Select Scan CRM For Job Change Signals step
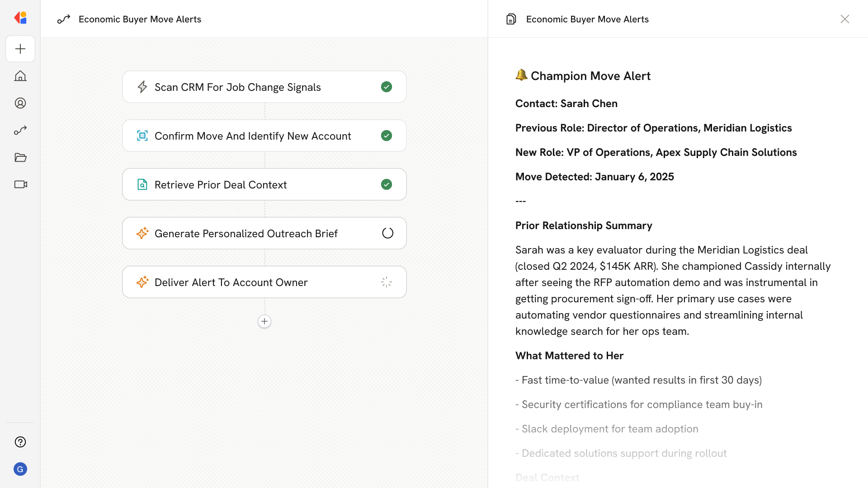 [x=237, y=87]
